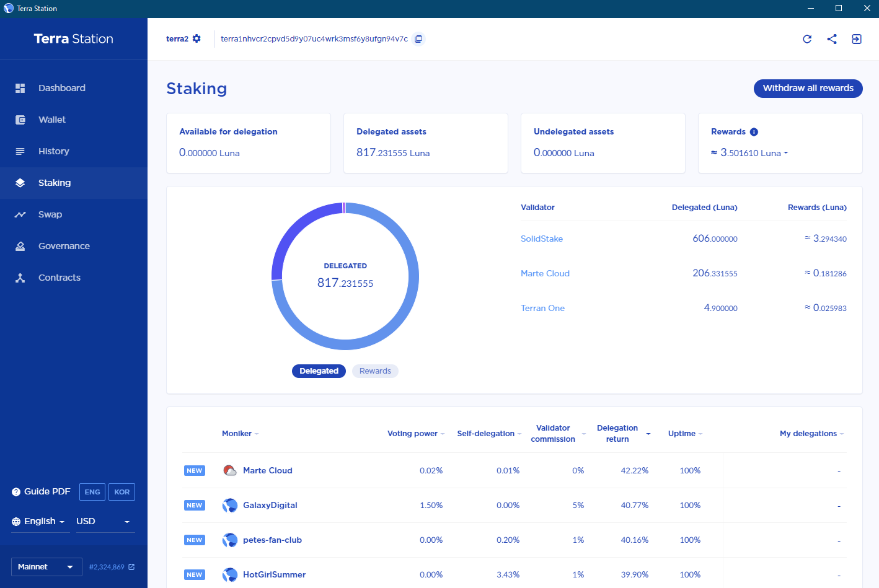Click the Marte Cloud validator logo
Screen dimensions: 879x588
(230, 471)
